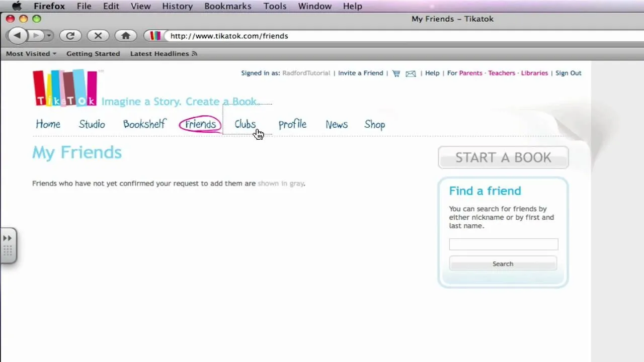The height and width of the screenshot is (362, 644).
Task: Click the RadfordTutorial username link
Action: (306, 73)
